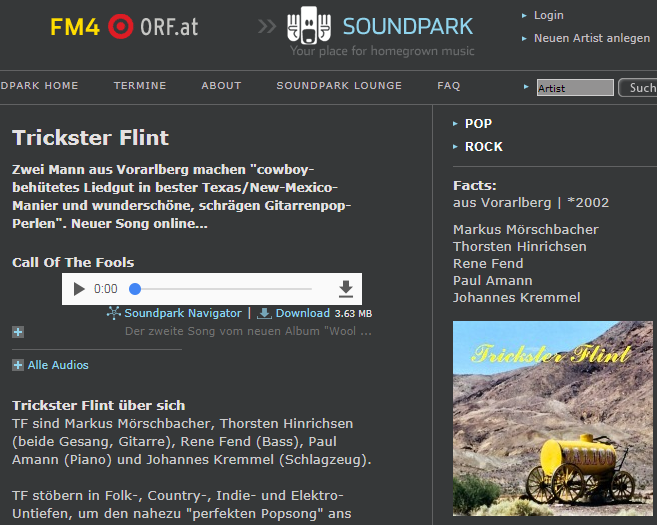Image resolution: width=657 pixels, height=525 pixels.
Task: Seek using the audio player progress slider
Action: pos(220,289)
